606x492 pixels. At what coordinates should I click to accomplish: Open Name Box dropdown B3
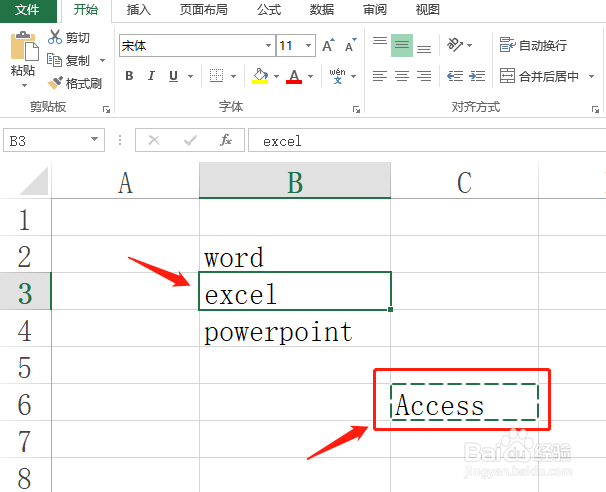[94, 139]
